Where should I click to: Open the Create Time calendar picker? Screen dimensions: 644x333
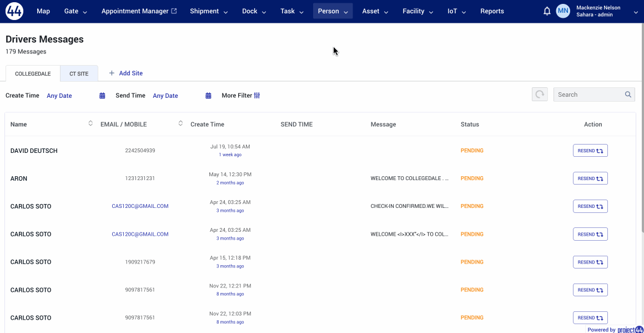coord(102,96)
